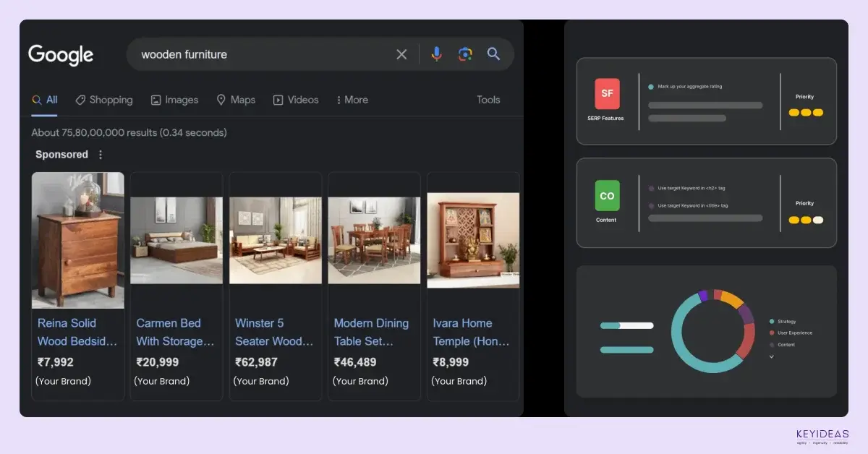
Task: Click the wooden furniture search field
Action: click(260, 54)
